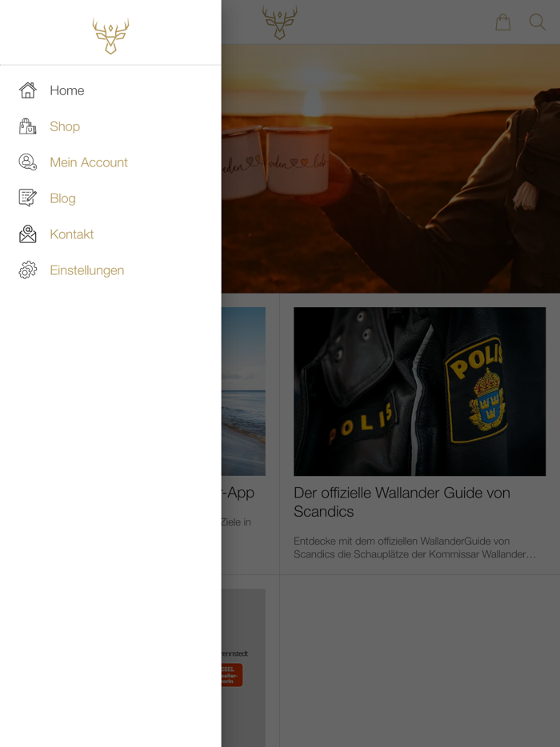This screenshot has height=747, width=560.
Task: Click the deer logo in the dimmed header
Action: [x=280, y=22]
